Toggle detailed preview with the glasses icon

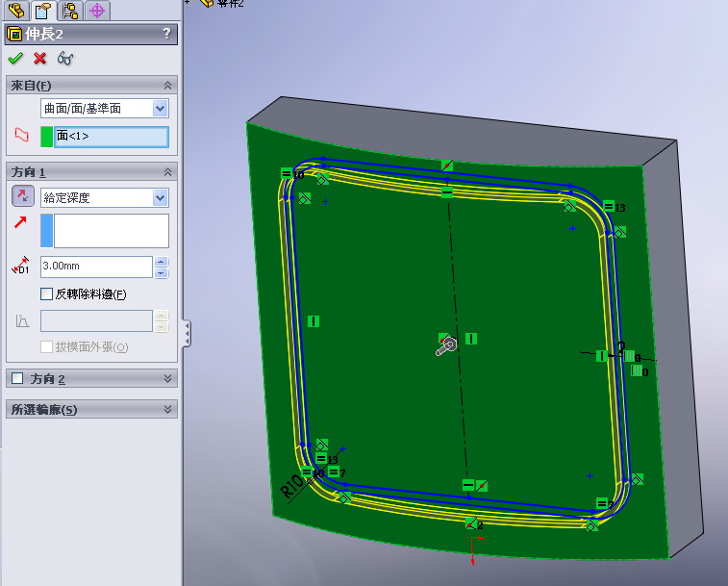(x=65, y=58)
